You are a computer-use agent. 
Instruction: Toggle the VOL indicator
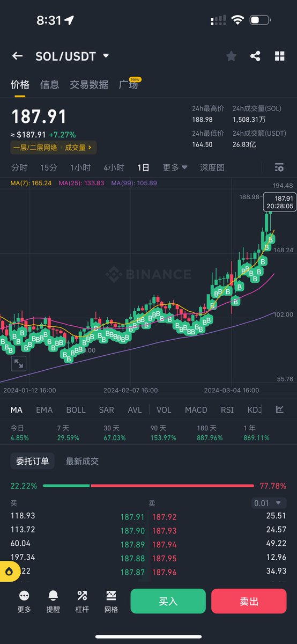164,409
